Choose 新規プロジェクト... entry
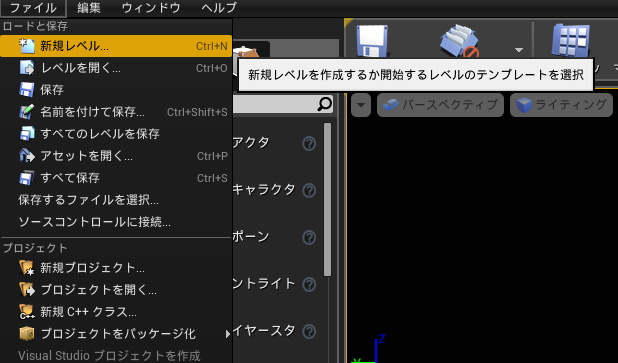This screenshot has width=618, height=363. click(116, 268)
